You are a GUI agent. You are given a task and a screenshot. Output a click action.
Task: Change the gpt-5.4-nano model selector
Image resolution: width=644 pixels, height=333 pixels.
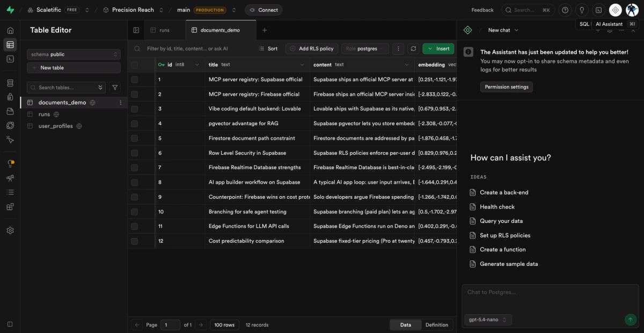488,320
